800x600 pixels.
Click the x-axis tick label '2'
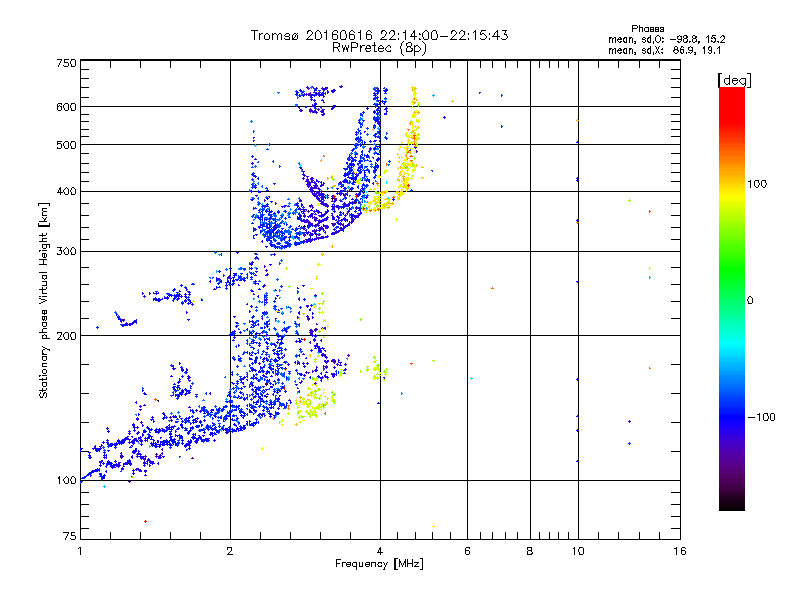(x=230, y=551)
